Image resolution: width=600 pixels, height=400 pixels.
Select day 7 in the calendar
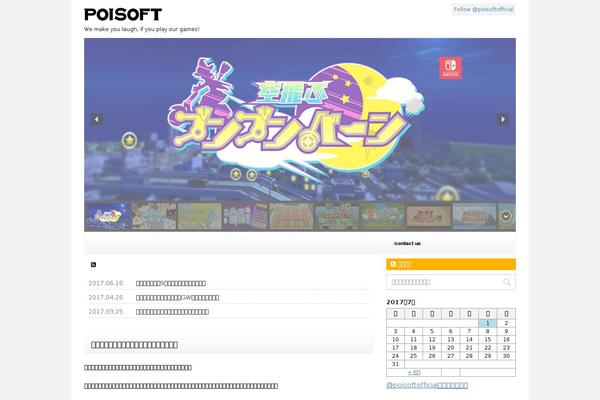[469, 331]
